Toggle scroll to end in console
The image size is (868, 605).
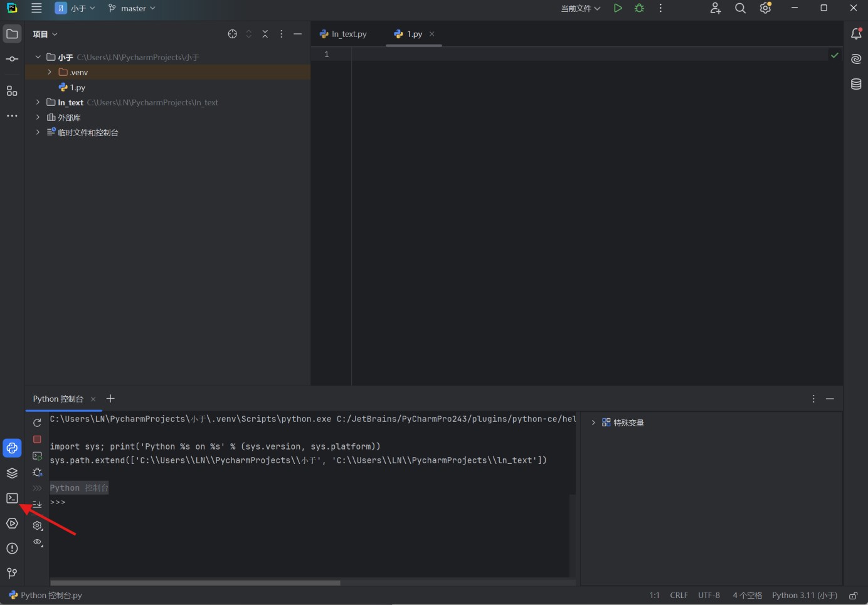click(x=37, y=504)
